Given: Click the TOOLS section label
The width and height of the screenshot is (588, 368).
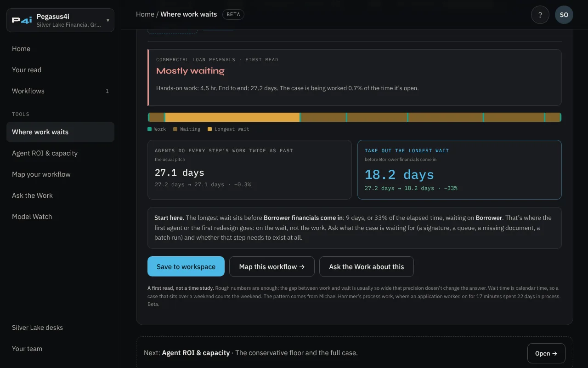Looking at the screenshot, I should tap(21, 114).
